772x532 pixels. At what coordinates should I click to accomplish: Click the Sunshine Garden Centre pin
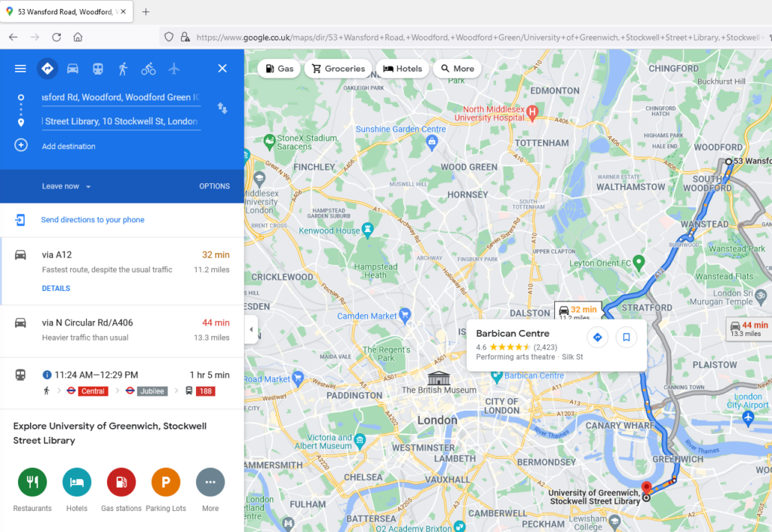pos(432,142)
